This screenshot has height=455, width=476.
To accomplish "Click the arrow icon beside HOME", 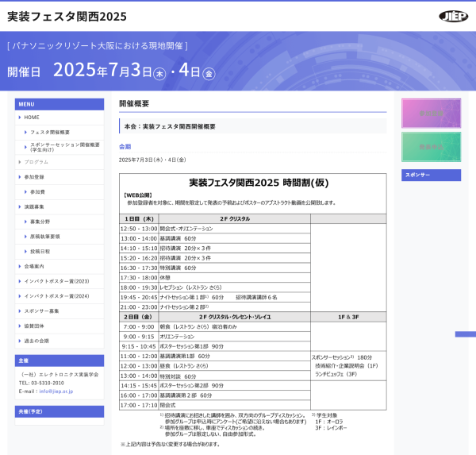I will pyautogui.click(x=20, y=118).
